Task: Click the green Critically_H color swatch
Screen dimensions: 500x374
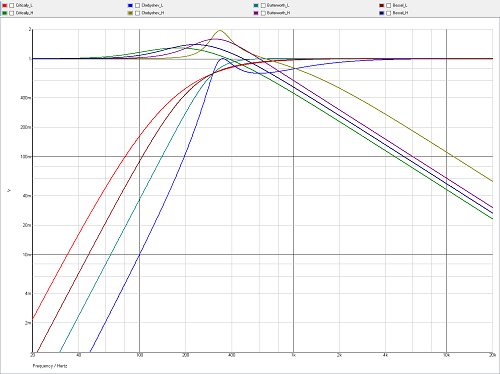Action: 5,13
